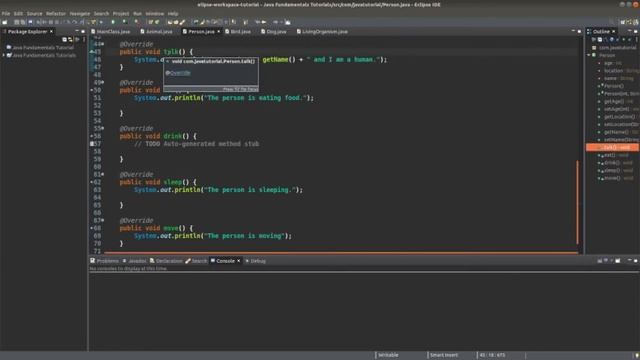Collapse the Person class in Outline
640x360 pixels.
point(589,55)
